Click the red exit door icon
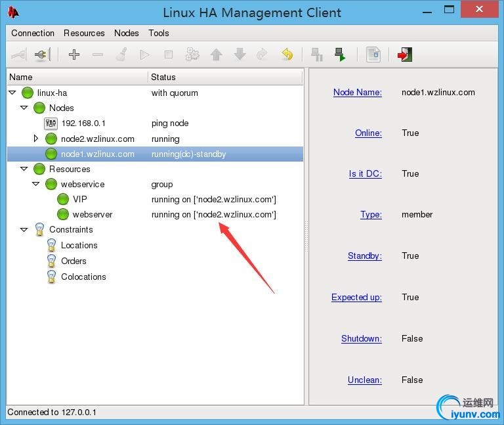Image resolution: width=504 pixels, height=425 pixels. (405, 55)
